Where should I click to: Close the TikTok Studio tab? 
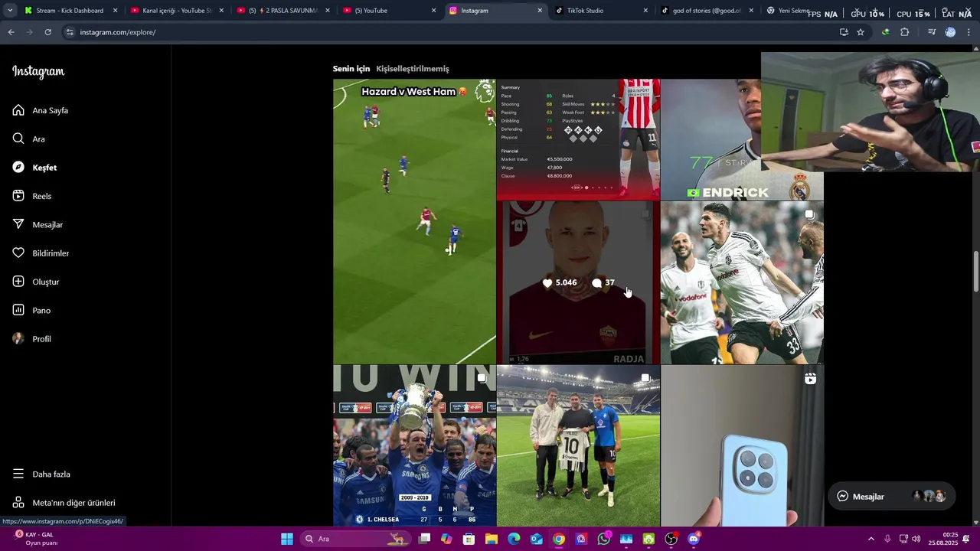tap(645, 11)
